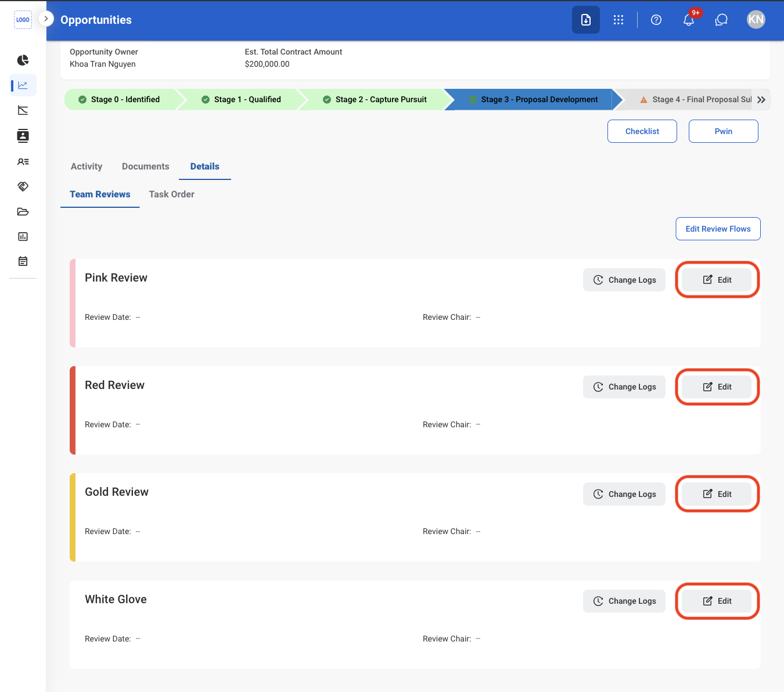
Task: Open the calendar sidebar icon
Action: pos(23,261)
